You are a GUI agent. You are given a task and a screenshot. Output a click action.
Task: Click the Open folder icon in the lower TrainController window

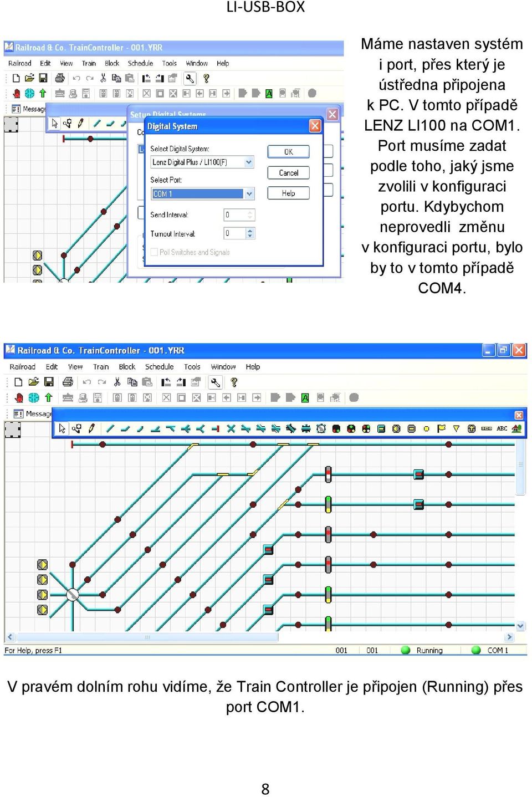(34, 382)
